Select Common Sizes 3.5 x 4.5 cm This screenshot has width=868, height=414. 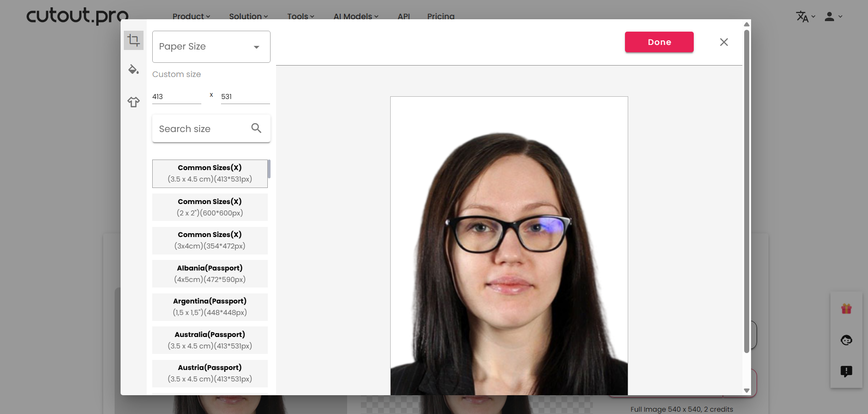tap(210, 174)
